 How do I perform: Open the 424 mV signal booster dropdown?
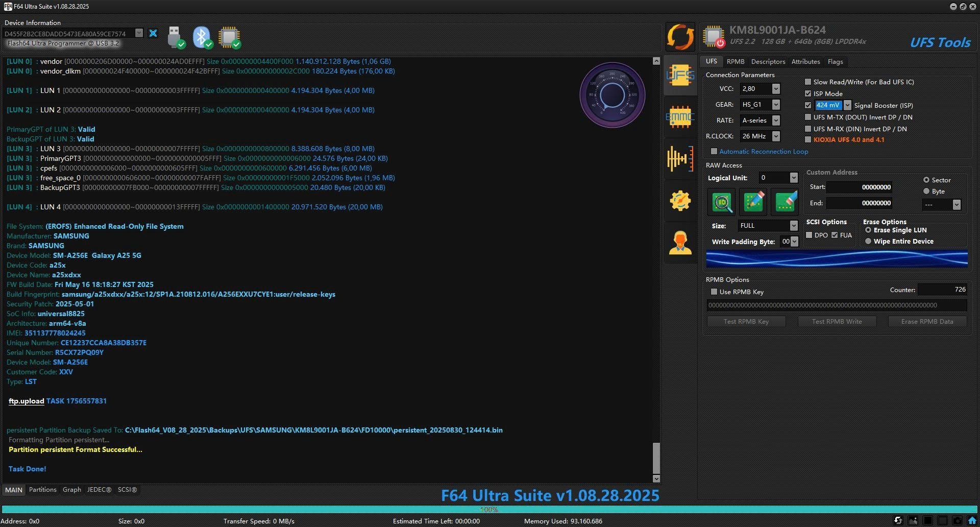point(847,105)
